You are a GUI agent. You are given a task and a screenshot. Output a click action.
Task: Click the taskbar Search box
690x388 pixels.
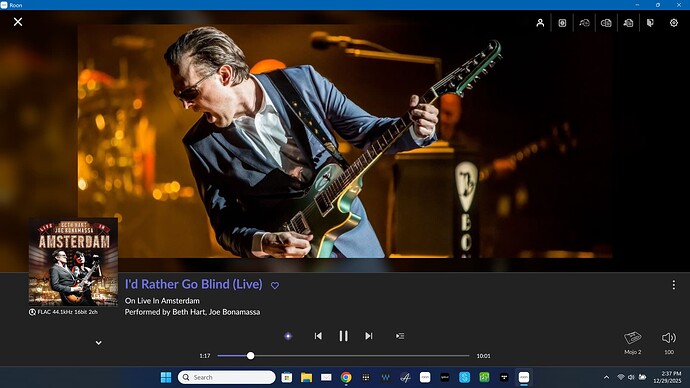tap(227, 377)
